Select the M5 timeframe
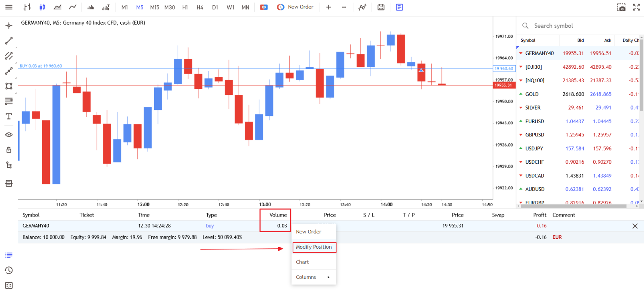This screenshot has width=644, height=293. pyautogui.click(x=140, y=7)
